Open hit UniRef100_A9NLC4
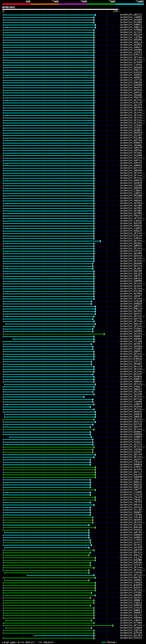This screenshot has height=644, width=146. click(x=131, y=27)
